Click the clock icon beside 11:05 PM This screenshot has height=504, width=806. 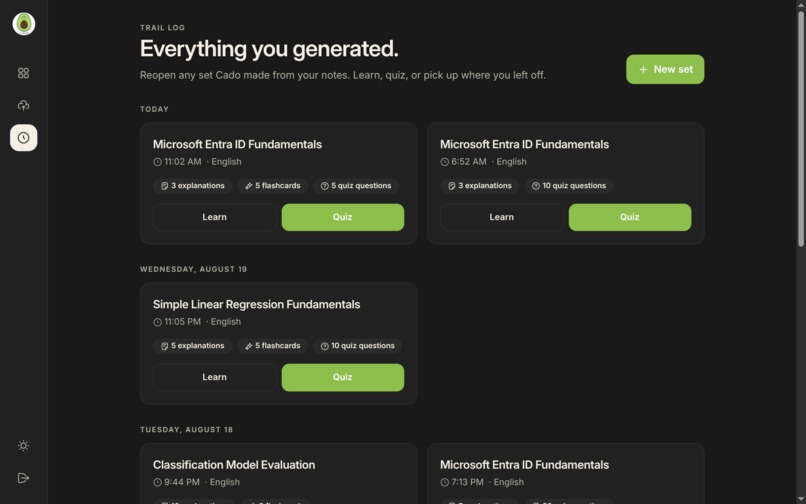click(x=157, y=322)
